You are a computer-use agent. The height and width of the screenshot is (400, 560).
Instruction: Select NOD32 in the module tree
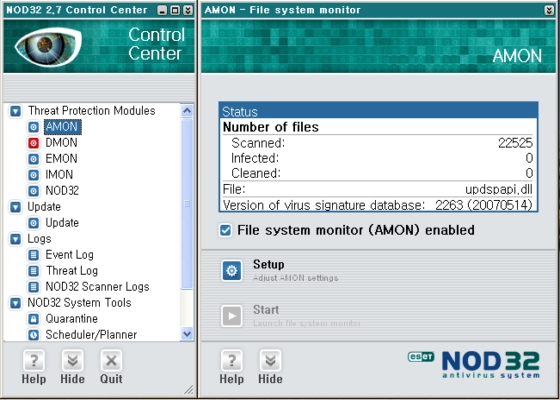(62, 191)
